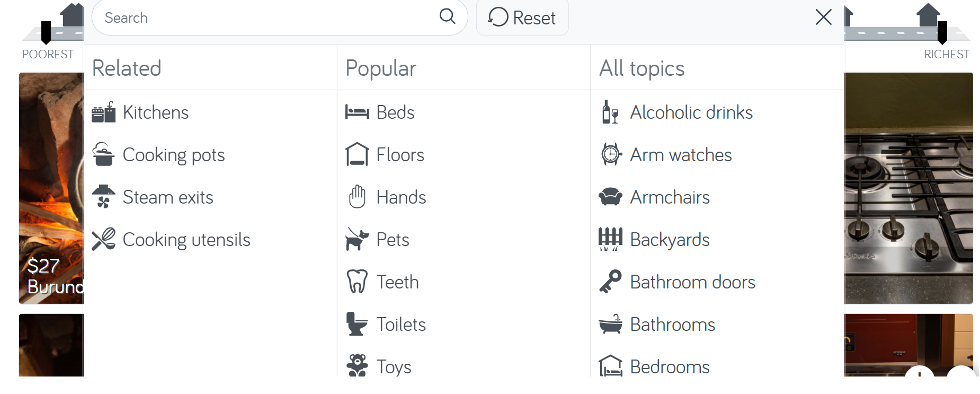980x394 pixels.
Task: Click the Cooking pots icon
Action: pyautogui.click(x=103, y=155)
